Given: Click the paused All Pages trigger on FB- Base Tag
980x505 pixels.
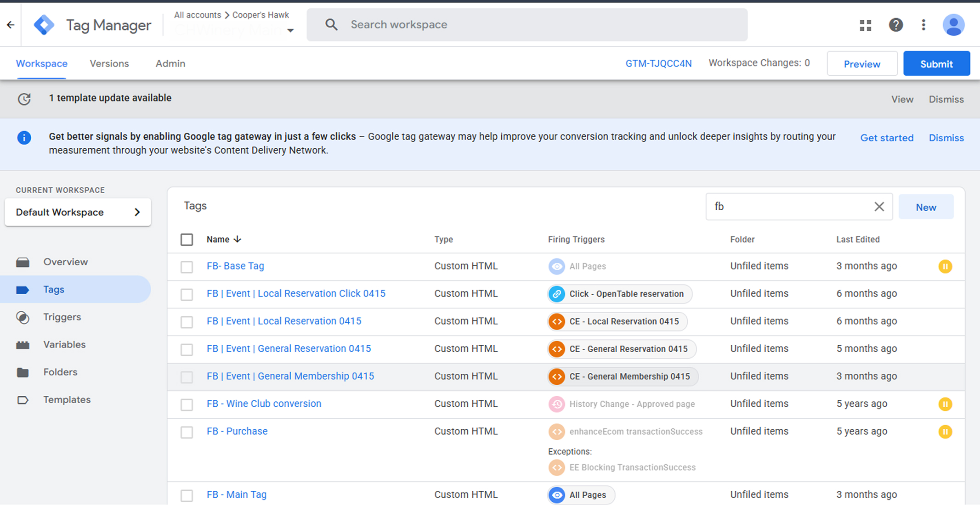Looking at the screenshot, I should [x=578, y=266].
